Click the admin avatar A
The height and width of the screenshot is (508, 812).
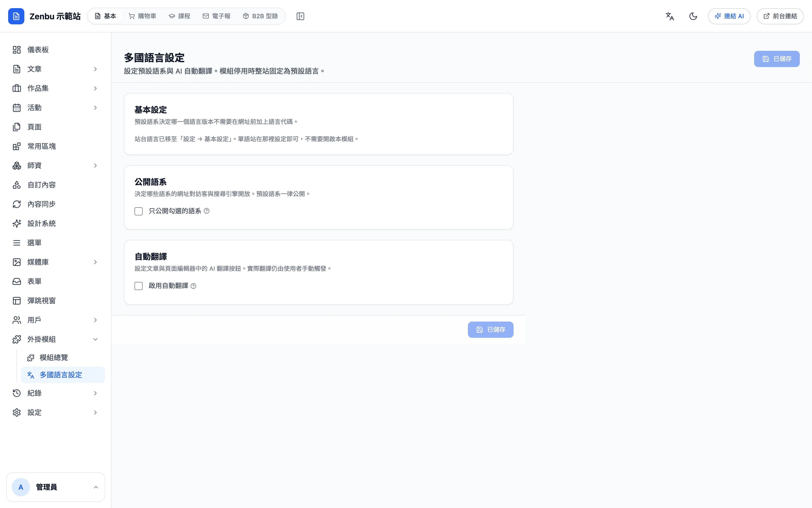[x=21, y=487]
